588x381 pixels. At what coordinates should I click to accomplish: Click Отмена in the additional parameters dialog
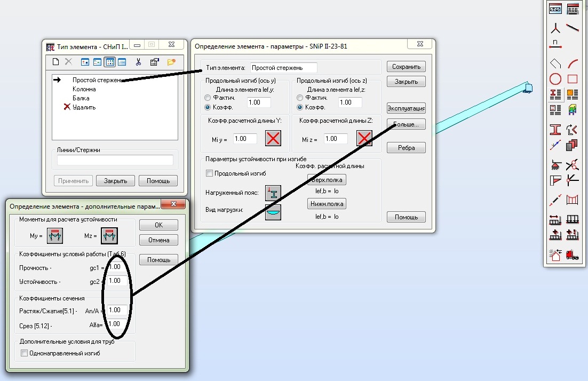tap(158, 240)
